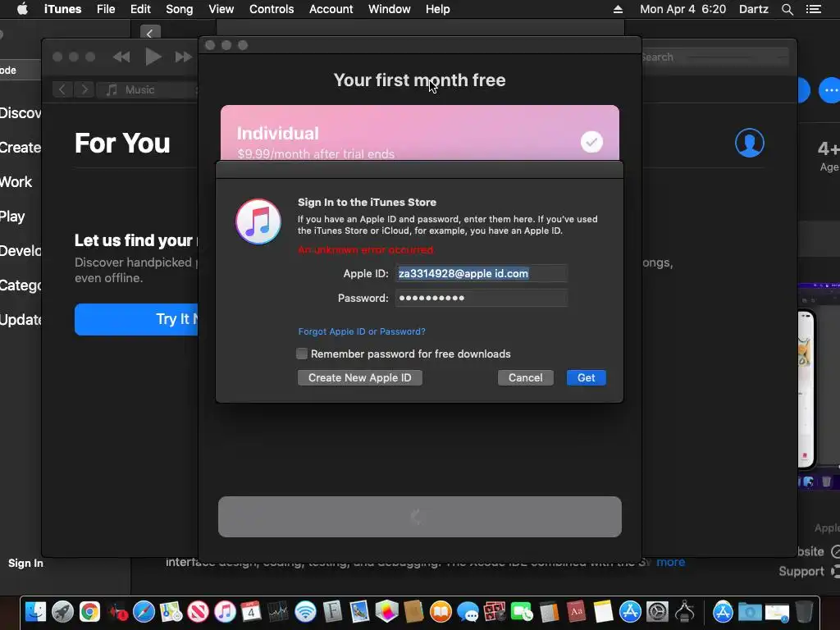The width and height of the screenshot is (840, 630).
Task: Open the Song menu
Action: [x=179, y=9]
